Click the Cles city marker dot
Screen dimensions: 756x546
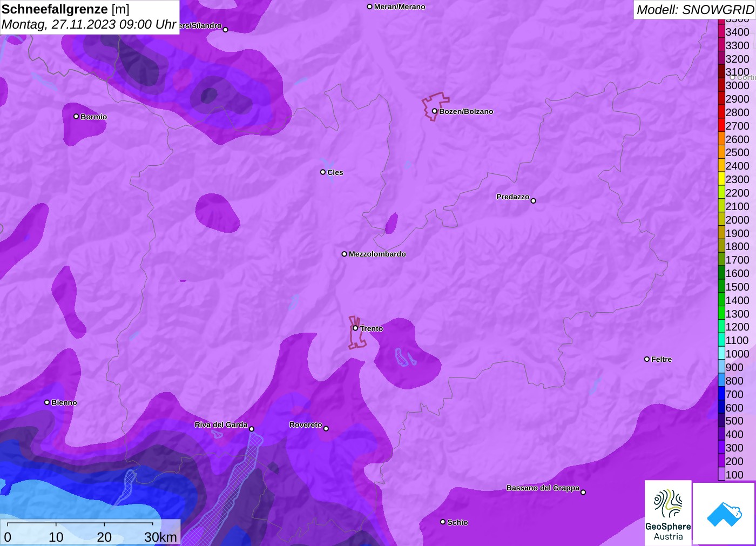click(323, 172)
